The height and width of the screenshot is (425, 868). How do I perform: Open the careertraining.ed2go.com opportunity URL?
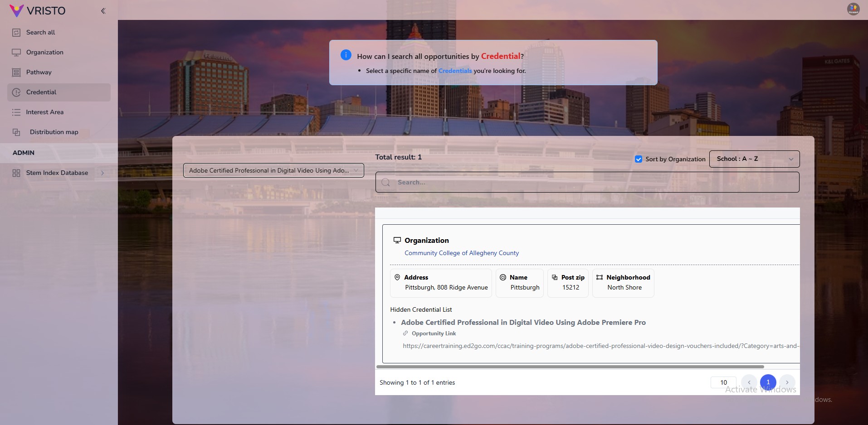point(601,346)
